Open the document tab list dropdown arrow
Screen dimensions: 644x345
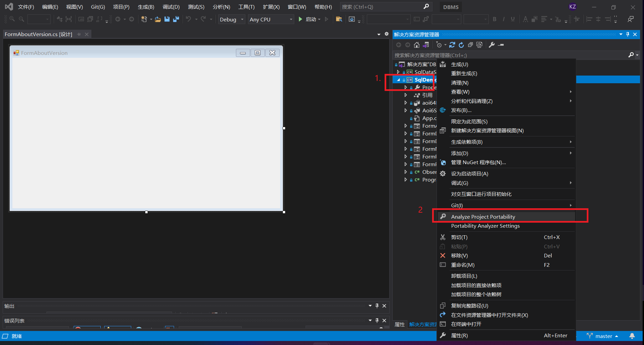coord(379,34)
